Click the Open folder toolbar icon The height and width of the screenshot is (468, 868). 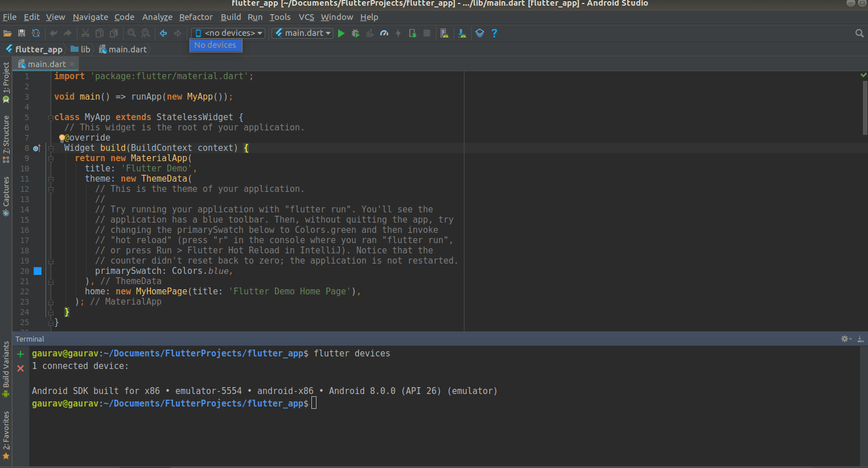click(x=7, y=33)
